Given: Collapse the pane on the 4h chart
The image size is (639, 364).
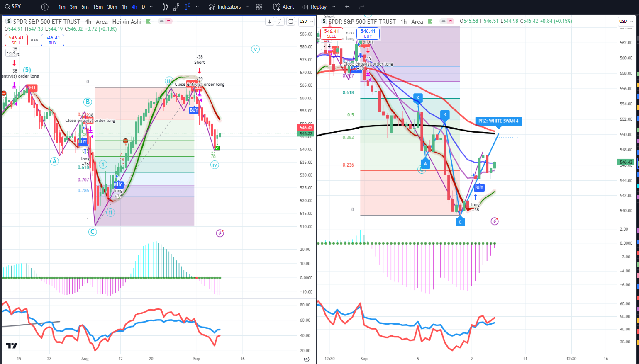Looking at the screenshot, I should point(280,22).
